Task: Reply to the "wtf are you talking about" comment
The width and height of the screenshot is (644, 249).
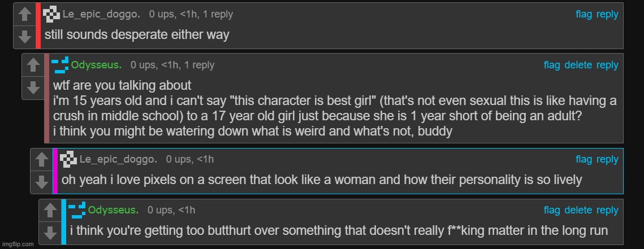Action: (x=607, y=65)
